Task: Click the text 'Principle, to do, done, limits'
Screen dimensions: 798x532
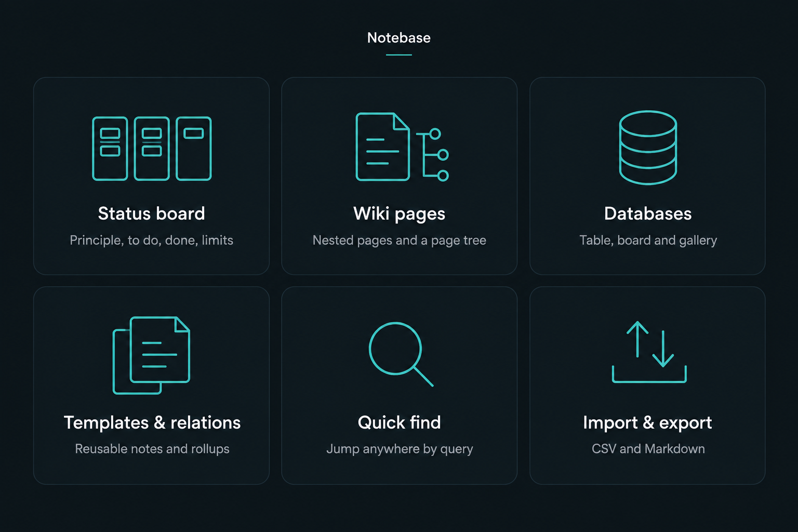Action: point(152,240)
